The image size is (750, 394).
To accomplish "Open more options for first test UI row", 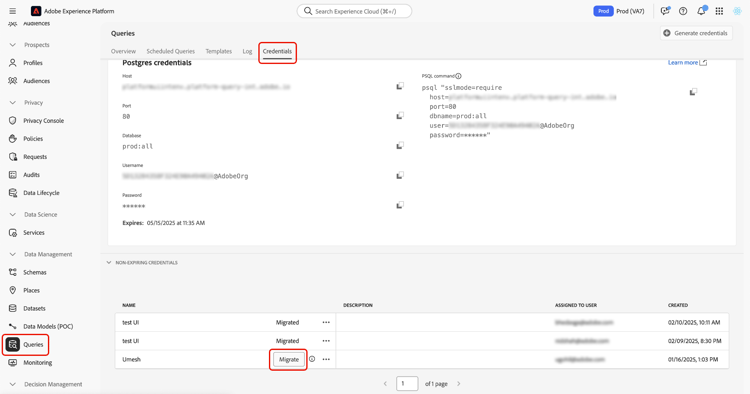I will pos(326,322).
